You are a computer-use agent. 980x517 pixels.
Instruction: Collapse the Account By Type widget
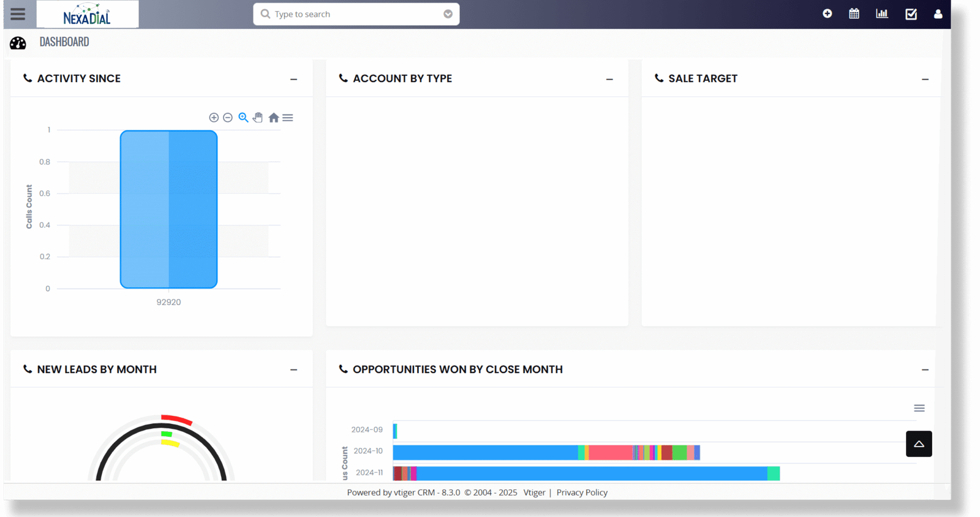609,79
